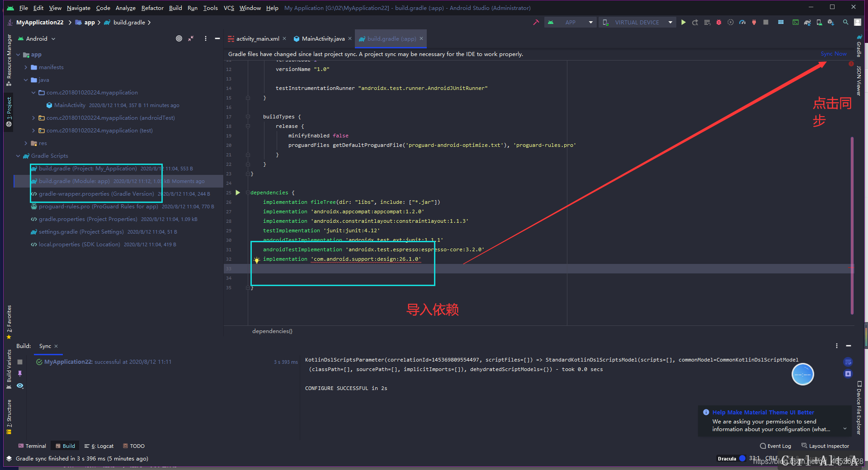Toggle the Device File Explorer panel
The width and height of the screenshot is (868, 470).
[x=859, y=408]
